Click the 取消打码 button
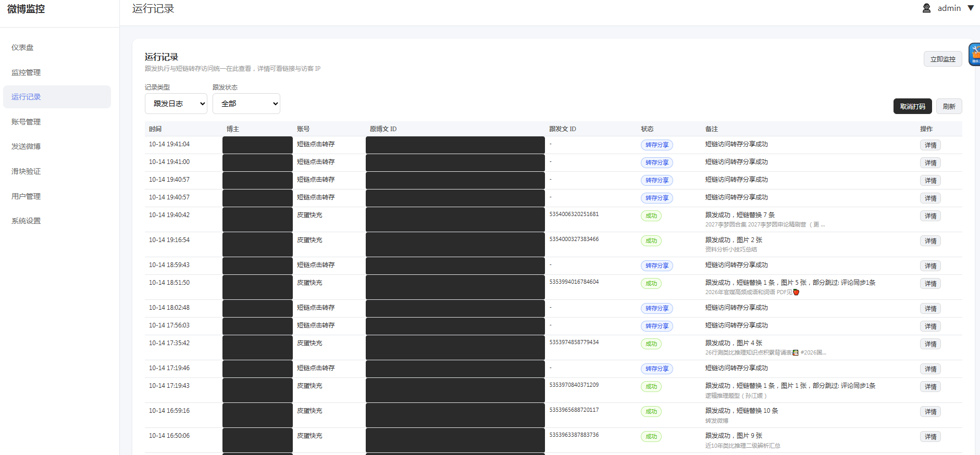 pyautogui.click(x=913, y=106)
